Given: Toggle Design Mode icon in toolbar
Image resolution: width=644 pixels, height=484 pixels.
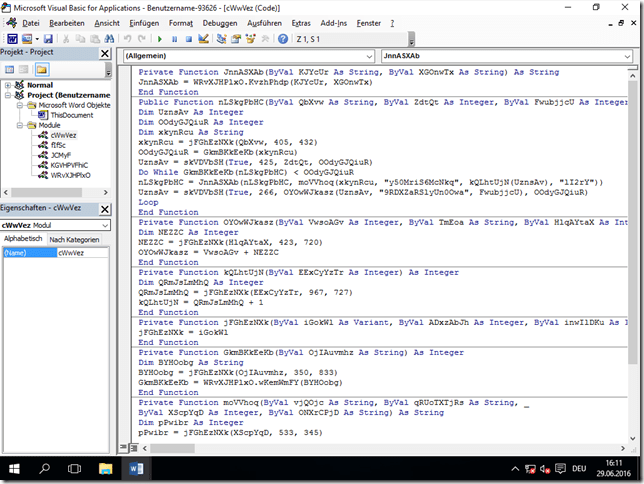Looking at the screenshot, I should pos(203,38).
